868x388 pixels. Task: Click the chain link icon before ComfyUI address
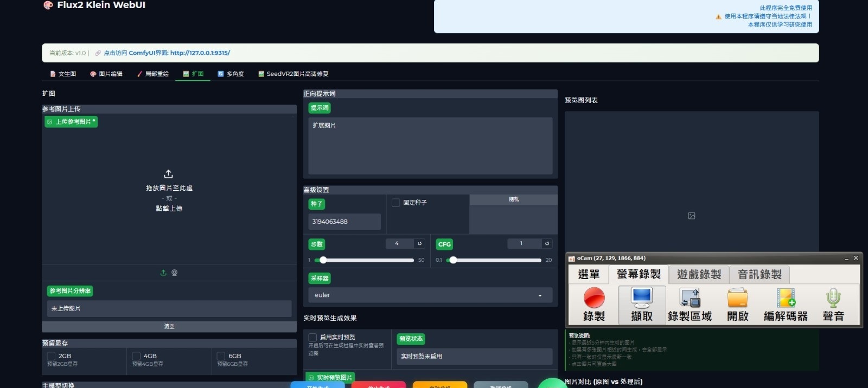pos(98,53)
